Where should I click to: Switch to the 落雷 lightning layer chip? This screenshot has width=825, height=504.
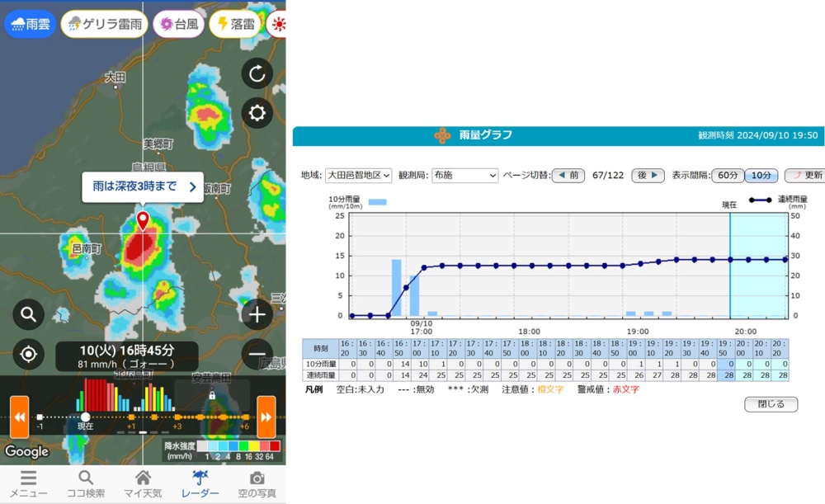click(235, 24)
